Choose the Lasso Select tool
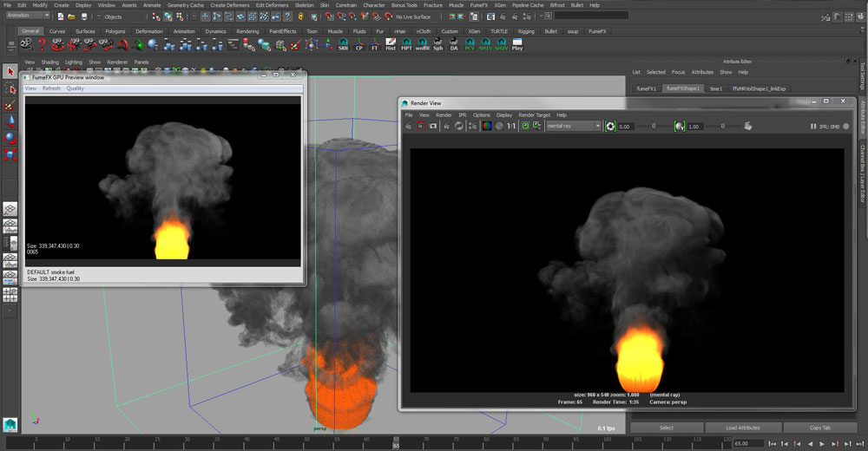This screenshot has height=451, width=868. 10,88
